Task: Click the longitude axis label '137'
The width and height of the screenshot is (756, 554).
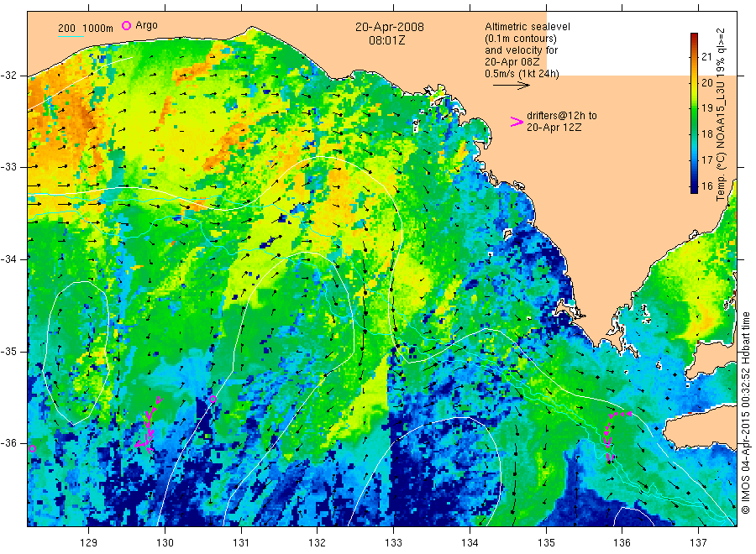Action: (x=698, y=542)
